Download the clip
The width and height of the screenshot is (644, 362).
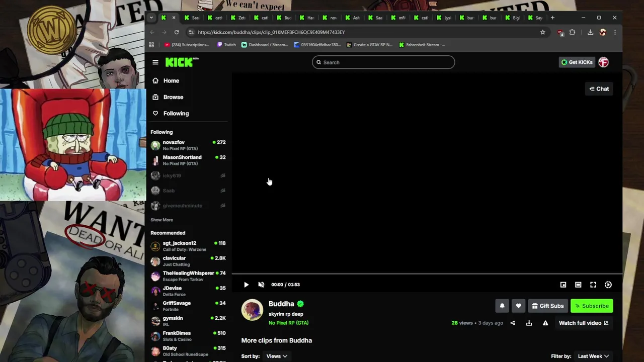529,323
